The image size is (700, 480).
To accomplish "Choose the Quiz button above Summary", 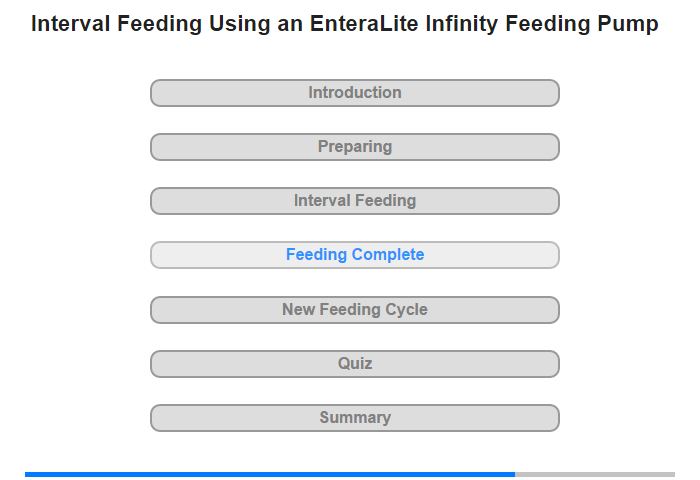I will [x=355, y=364].
